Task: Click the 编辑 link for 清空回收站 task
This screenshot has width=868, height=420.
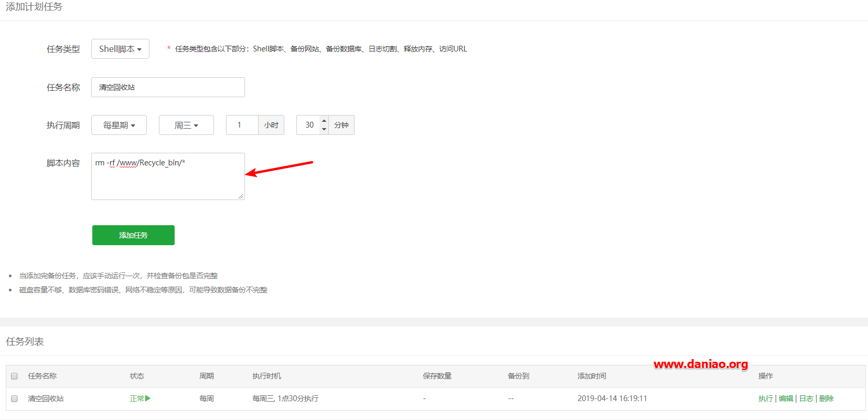Action: [786, 398]
